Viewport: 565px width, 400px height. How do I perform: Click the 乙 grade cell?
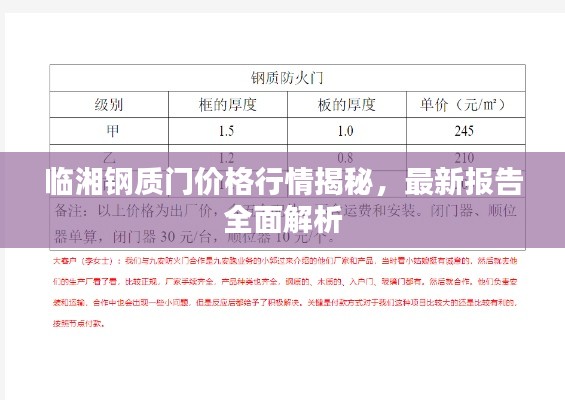pyautogui.click(x=109, y=157)
